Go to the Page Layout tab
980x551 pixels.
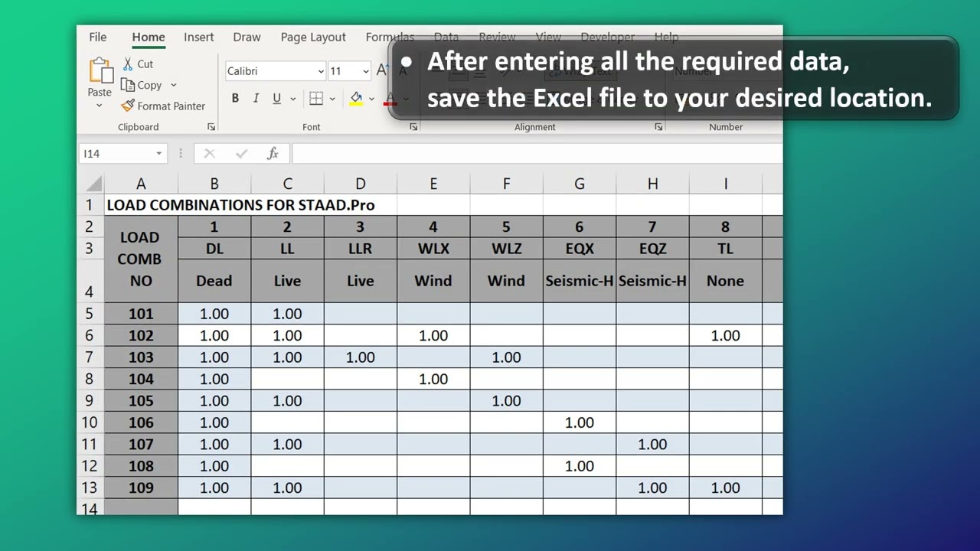tap(313, 37)
